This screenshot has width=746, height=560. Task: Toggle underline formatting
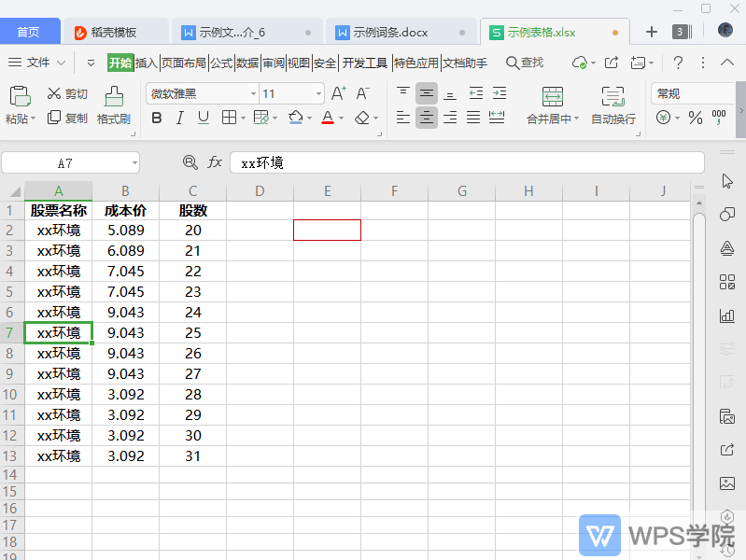tap(203, 118)
